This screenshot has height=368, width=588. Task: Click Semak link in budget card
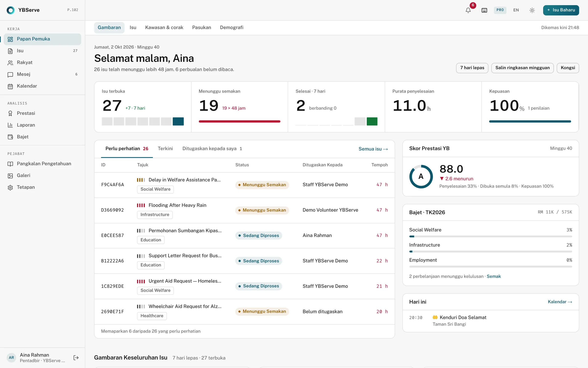[494, 276]
